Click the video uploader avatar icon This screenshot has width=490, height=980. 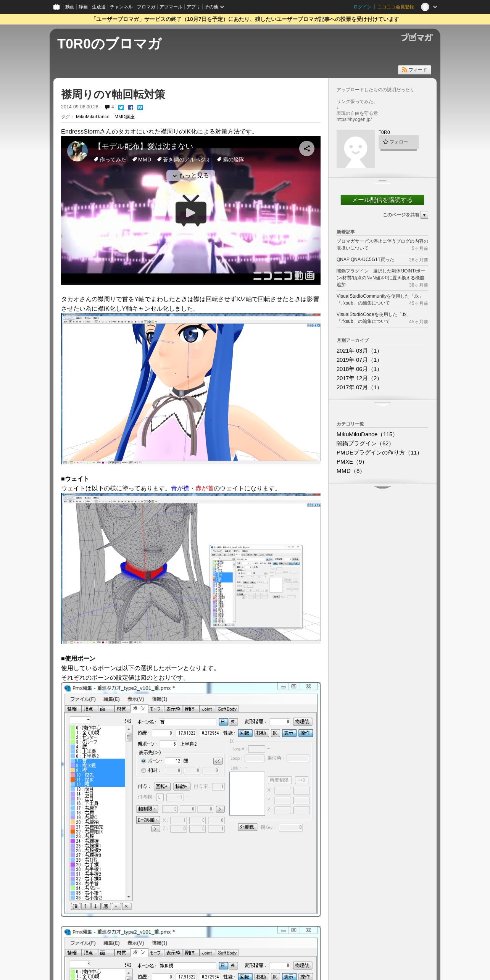coord(77,151)
